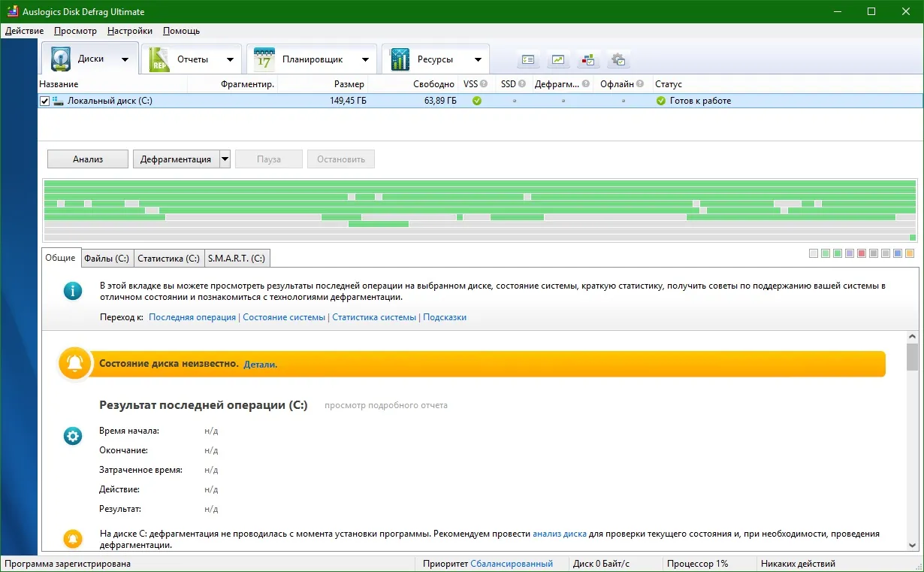Viewport: 924px width, 572px height.
Task: Open the Дефрагментация button dropdown arrow
Action: coord(225,159)
